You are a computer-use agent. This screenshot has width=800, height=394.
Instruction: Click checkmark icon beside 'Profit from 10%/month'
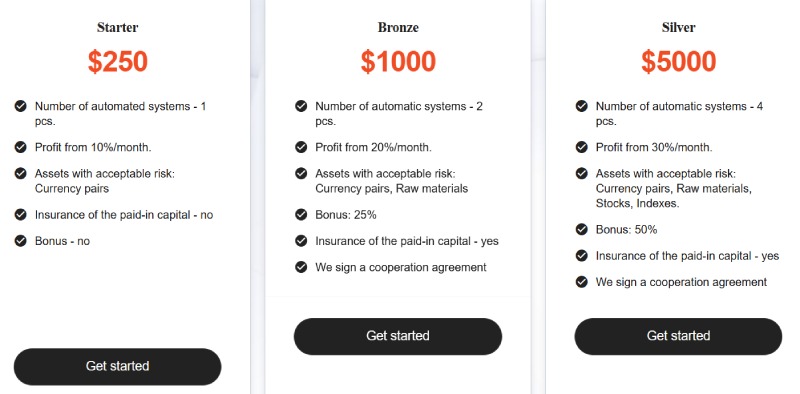coord(20,147)
